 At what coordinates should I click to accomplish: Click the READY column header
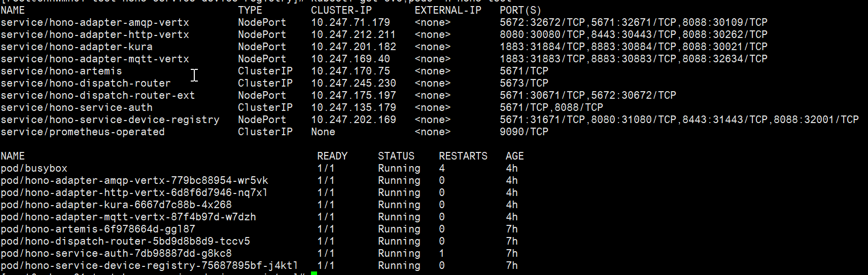332,156
